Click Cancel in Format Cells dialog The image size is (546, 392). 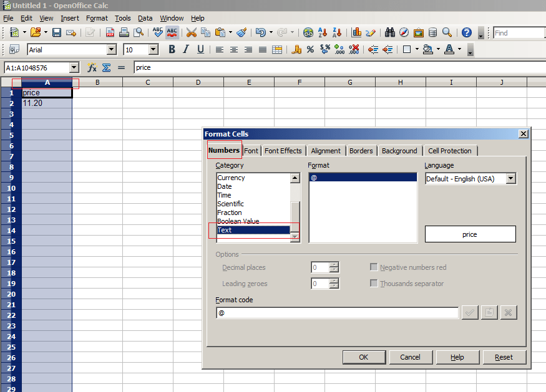click(x=411, y=357)
